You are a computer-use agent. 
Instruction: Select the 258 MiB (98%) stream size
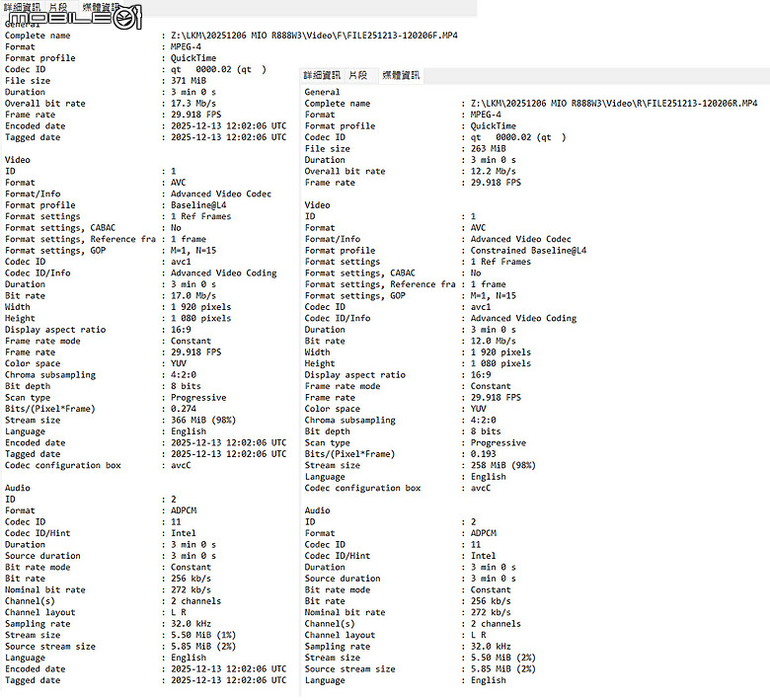(x=502, y=465)
